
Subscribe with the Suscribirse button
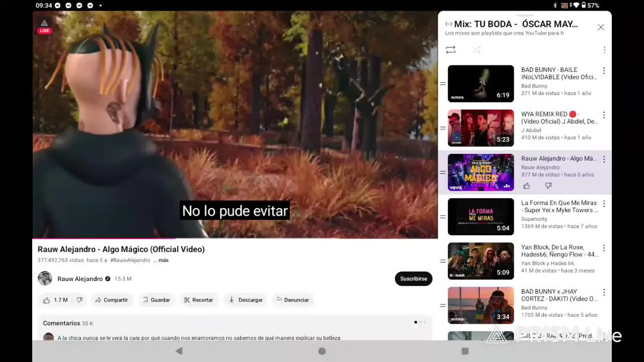[414, 279]
